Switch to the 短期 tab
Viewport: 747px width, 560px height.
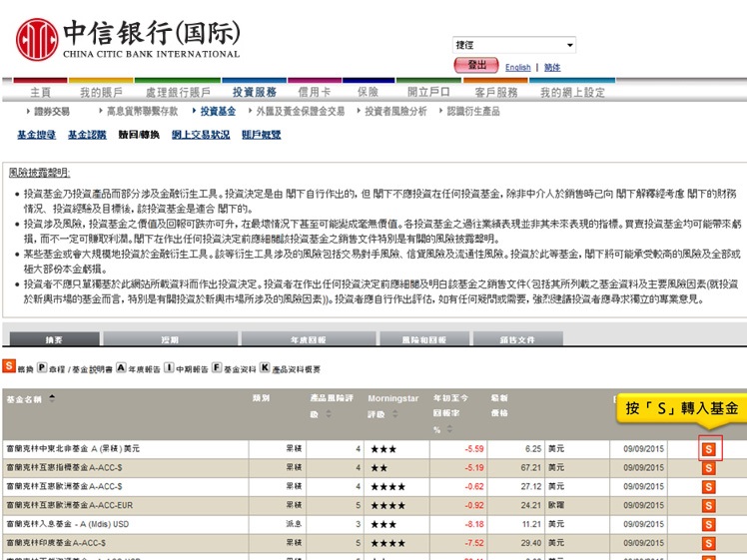pos(170,339)
